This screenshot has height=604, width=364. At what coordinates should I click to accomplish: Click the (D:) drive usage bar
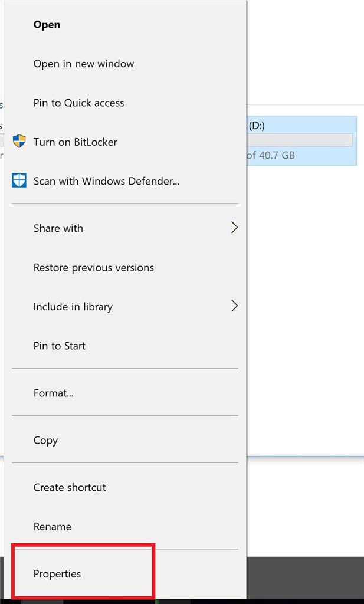[300, 140]
